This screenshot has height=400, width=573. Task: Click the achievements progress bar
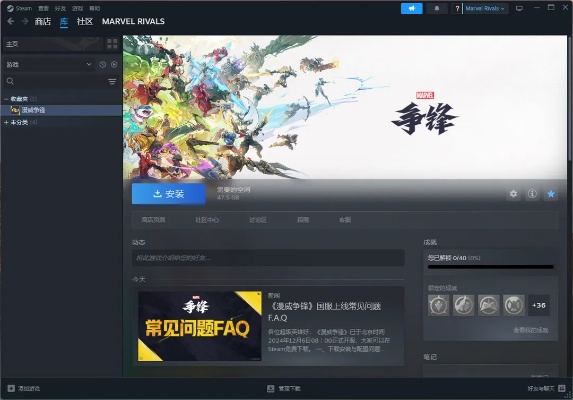[x=490, y=267]
